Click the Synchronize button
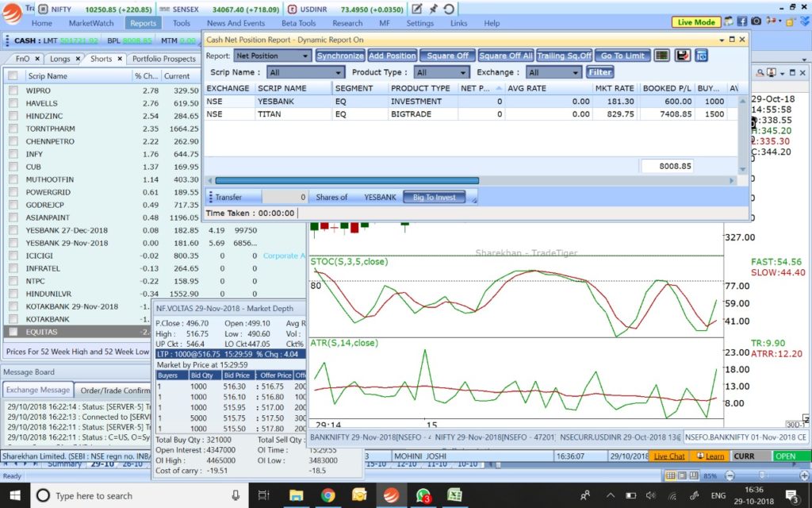 coord(340,56)
